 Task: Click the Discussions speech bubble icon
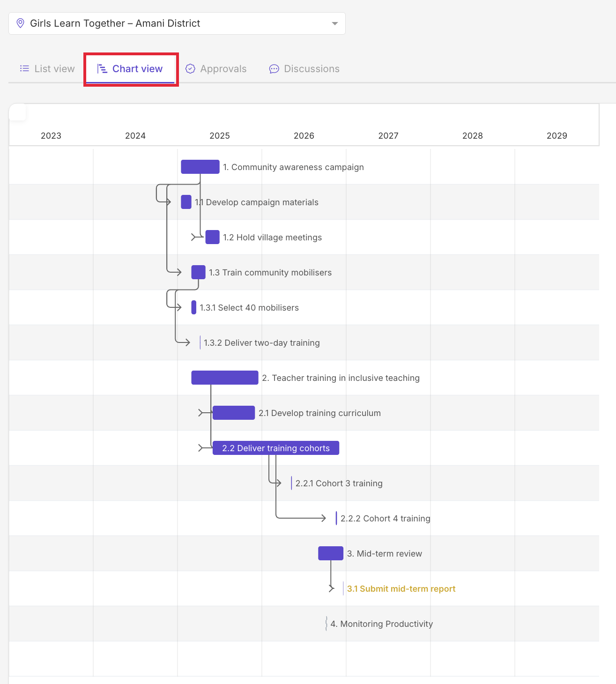pos(274,69)
